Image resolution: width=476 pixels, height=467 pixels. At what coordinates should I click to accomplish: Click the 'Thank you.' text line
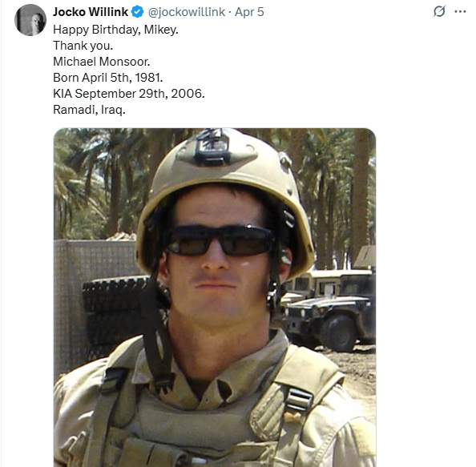click(x=83, y=46)
